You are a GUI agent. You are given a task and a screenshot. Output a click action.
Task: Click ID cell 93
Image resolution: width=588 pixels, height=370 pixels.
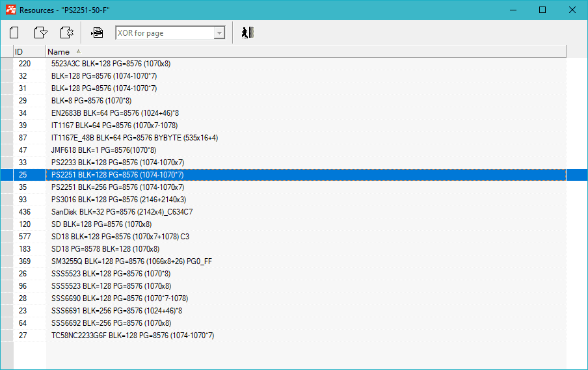(x=30, y=200)
